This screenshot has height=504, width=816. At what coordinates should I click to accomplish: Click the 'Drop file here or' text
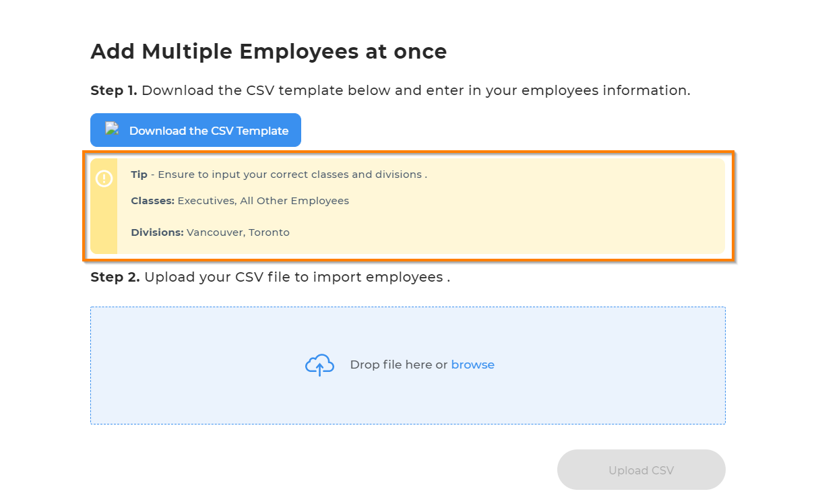pyautogui.click(x=398, y=365)
